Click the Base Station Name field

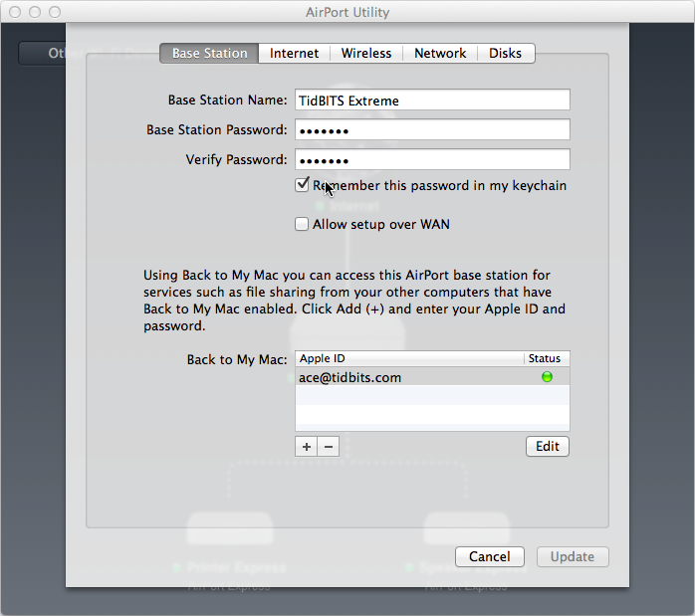432,101
